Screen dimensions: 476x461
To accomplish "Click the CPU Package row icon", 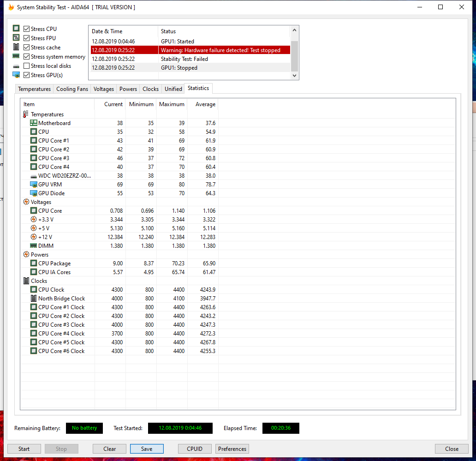I will tap(33, 263).
